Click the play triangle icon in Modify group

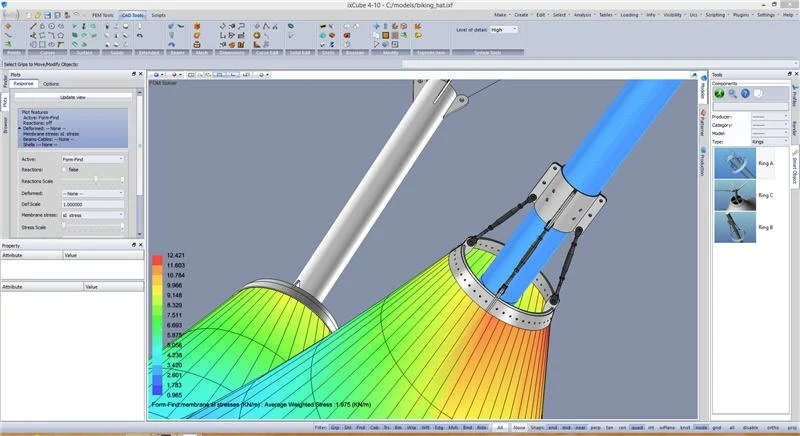pos(376,44)
